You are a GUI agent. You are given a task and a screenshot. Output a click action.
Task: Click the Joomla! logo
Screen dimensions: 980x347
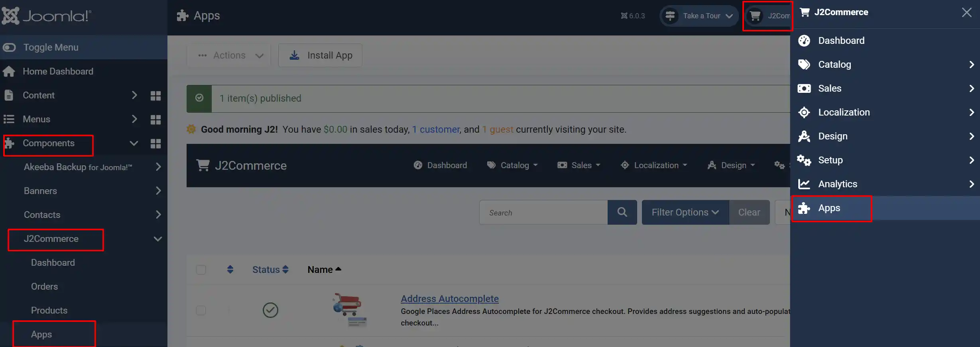coord(46,16)
